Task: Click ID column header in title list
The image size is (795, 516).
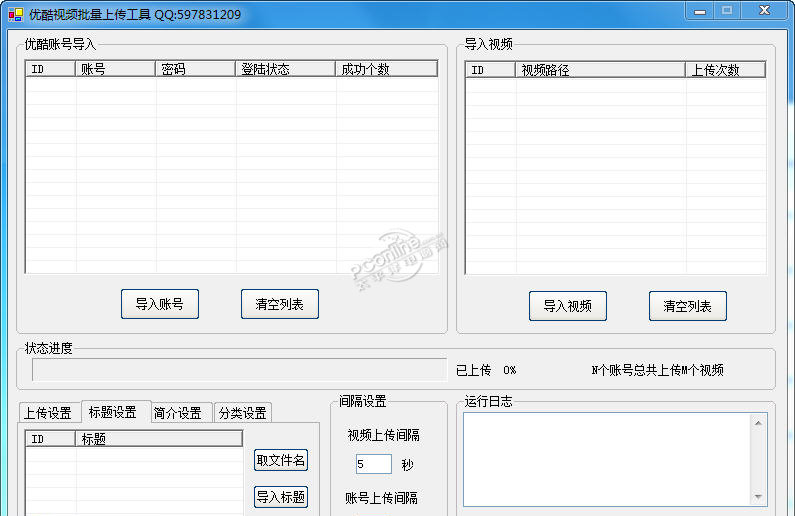Action: click(50, 439)
